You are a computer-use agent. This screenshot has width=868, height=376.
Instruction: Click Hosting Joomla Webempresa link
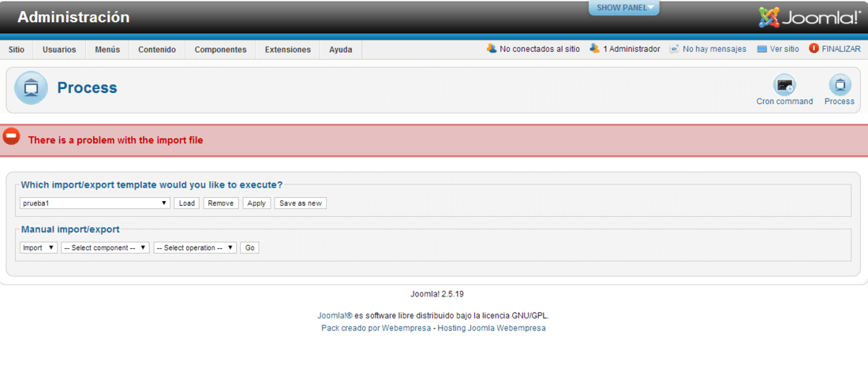pos(492,328)
